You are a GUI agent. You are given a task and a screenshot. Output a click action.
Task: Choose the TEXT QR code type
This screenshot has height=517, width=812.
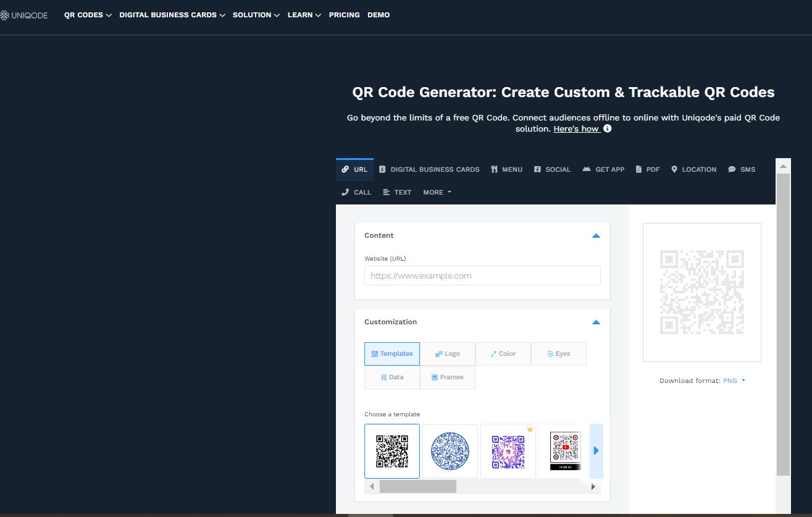397,192
